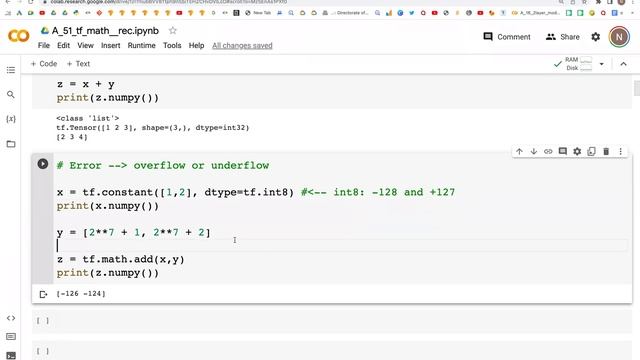The width and height of the screenshot is (640, 360).
Task: Copy link to this cell
Action: pyautogui.click(x=548, y=151)
